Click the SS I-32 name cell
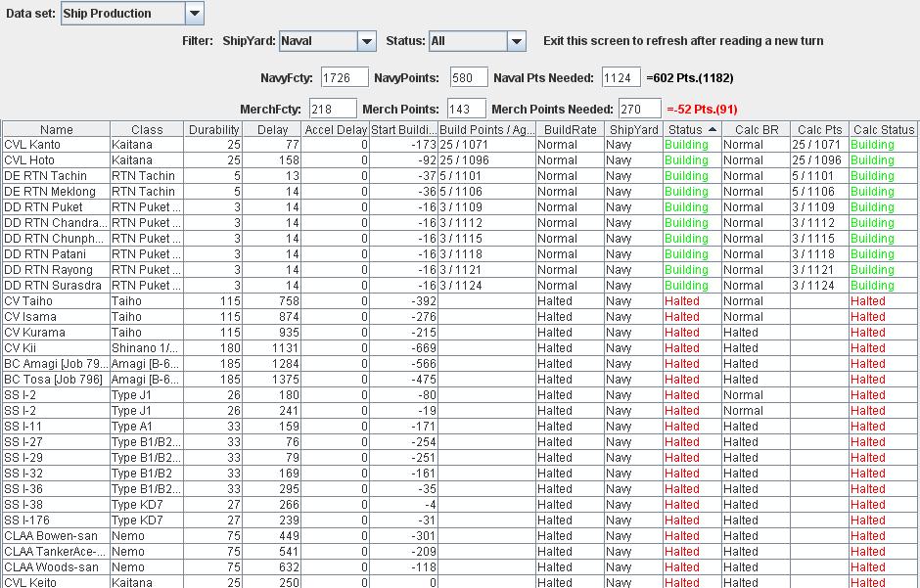The width and height of the screenshot is (920, 588). 57,474
